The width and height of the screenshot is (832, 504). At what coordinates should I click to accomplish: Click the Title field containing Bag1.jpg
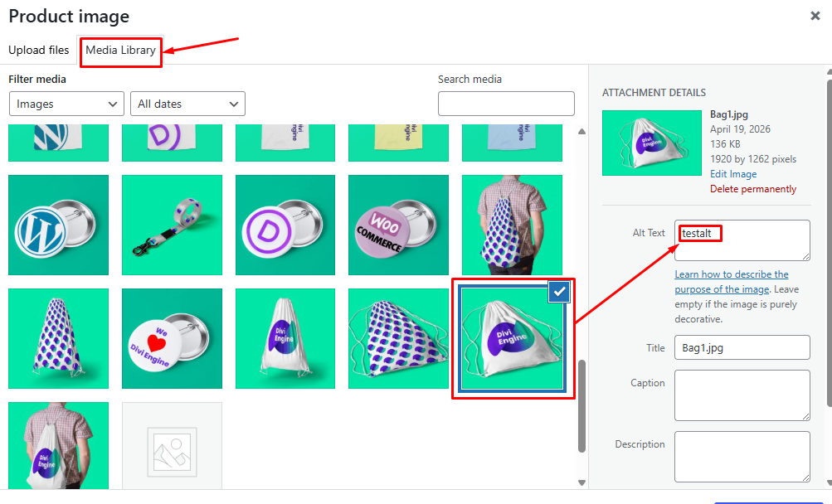click(x=742, y=347)
